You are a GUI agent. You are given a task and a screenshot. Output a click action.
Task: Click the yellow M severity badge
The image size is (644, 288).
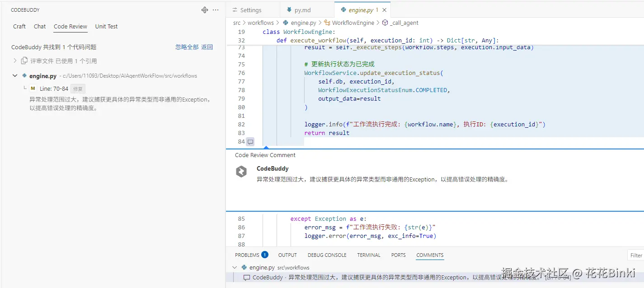[x=33, y=89]
